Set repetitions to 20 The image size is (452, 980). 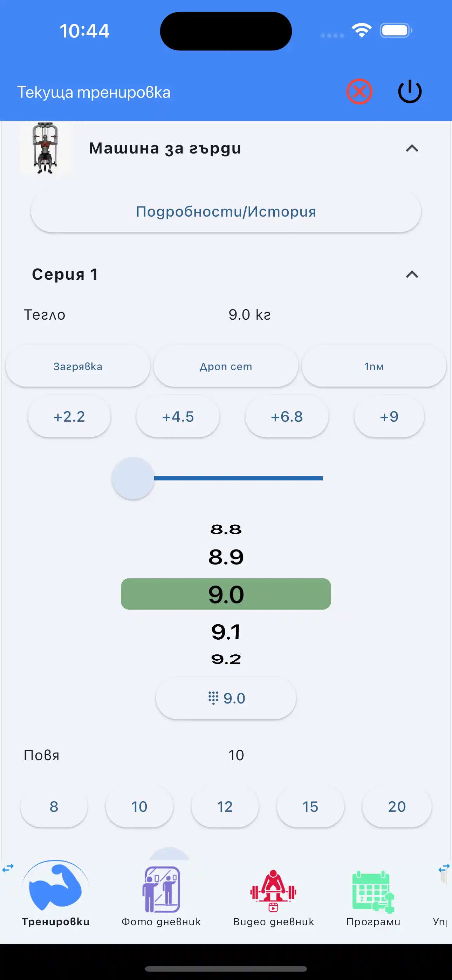coord(396,807)
